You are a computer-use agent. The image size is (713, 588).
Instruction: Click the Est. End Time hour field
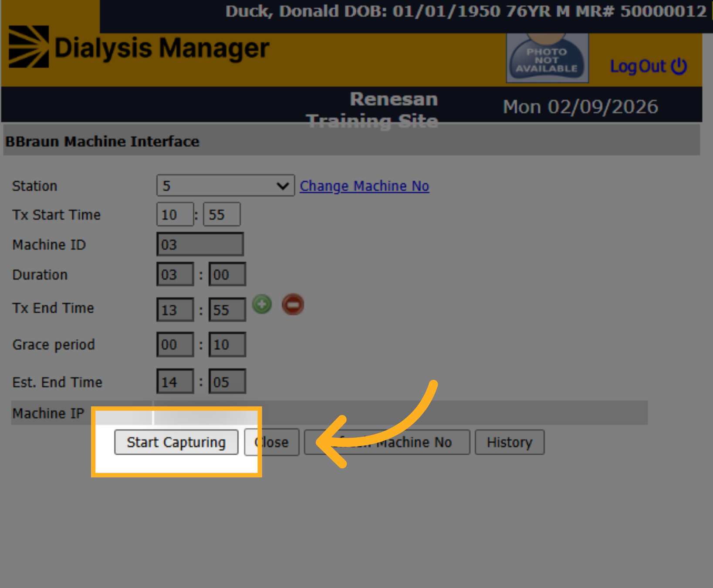175,382
